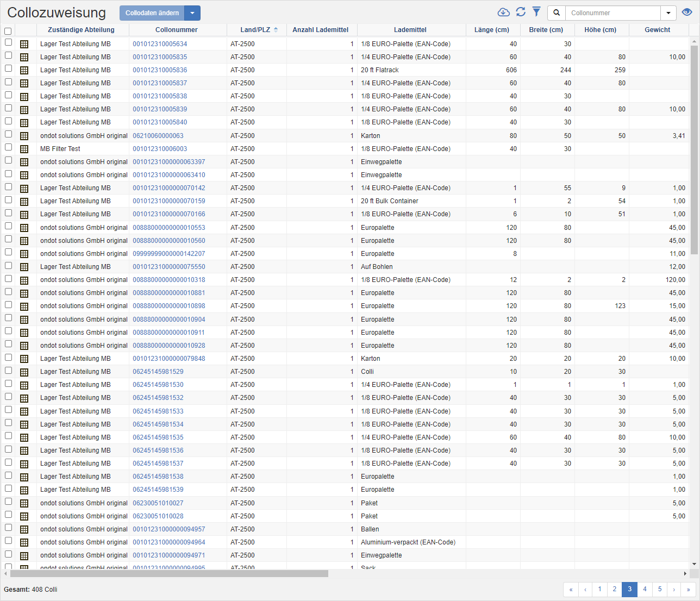Open the filter funnel icon
The height and width of the screenshot is (601, 700).
(x=536, y=12)
